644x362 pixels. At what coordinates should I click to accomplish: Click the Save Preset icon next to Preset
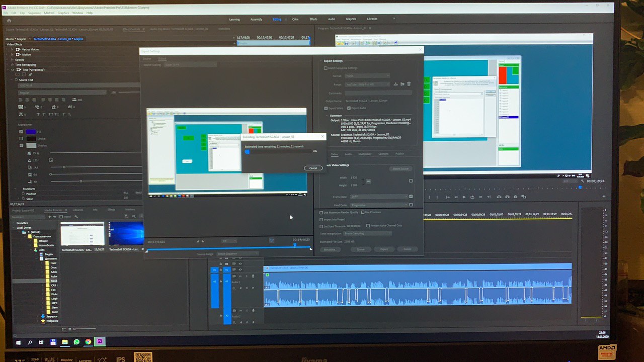[396, 84]
